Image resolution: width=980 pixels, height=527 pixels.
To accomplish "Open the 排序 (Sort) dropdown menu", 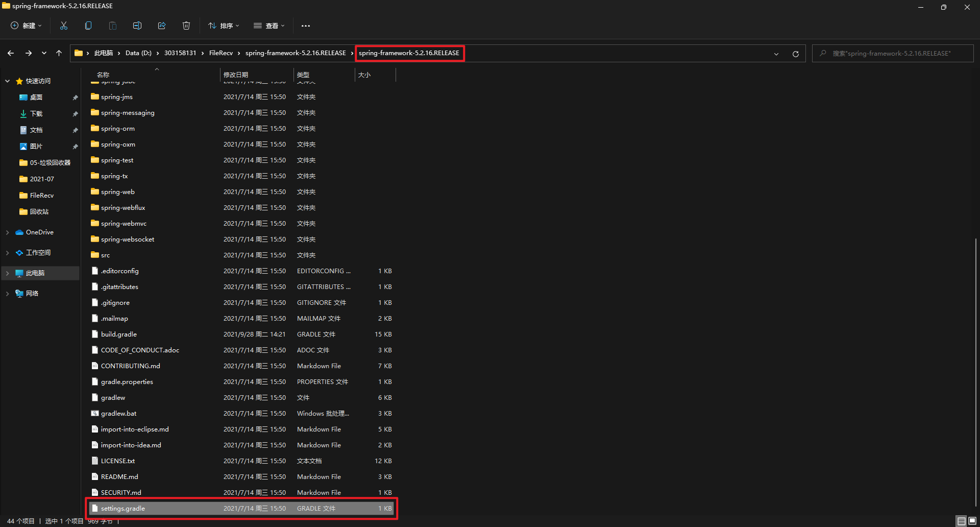I will coord(224,26).
